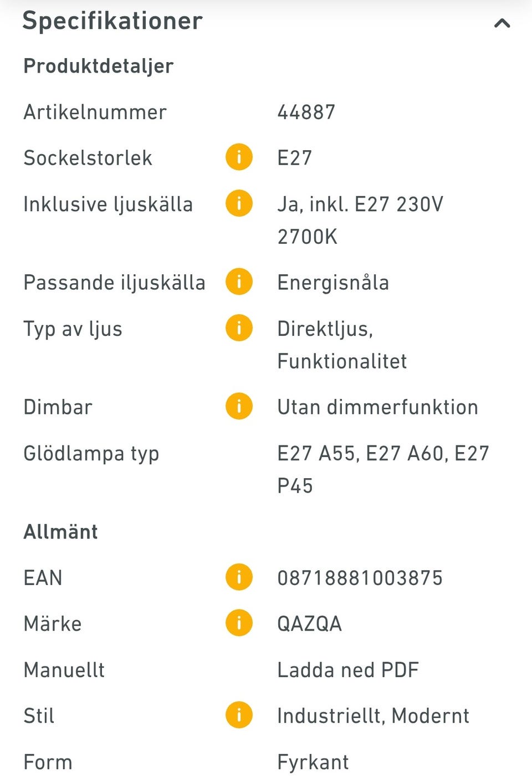Click the Produktdetaljer subheading

click(99, 66)
